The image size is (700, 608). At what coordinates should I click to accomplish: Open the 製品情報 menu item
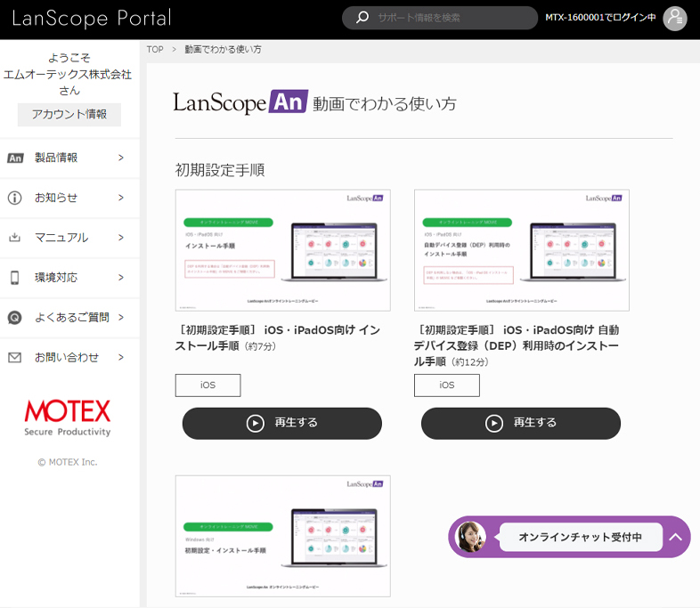[69, 158]
